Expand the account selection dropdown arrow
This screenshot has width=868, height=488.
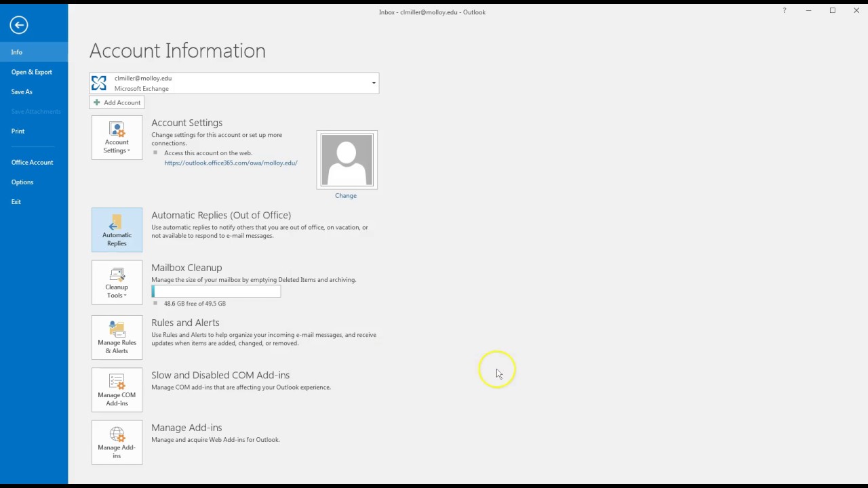coord(373,83)
